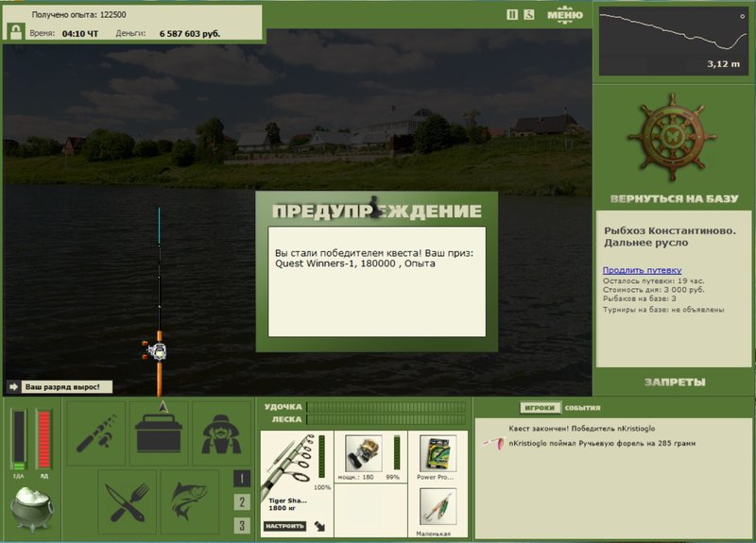
Task: Click the 'Tiger Sha... 1800 кг' rod label
Action: (x=288, y=504)
